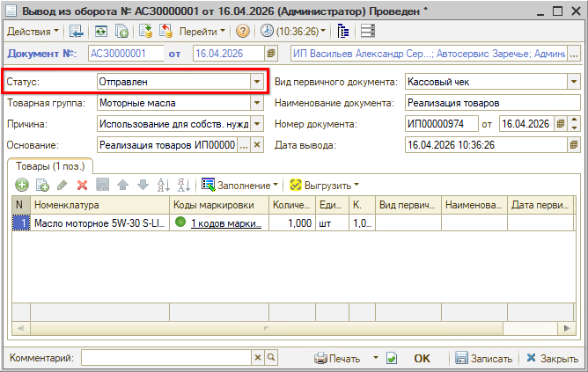Expand the Причина dropdown list
The height and width of the screenshot is (372, 588).
pyautogui.click(x=257, y=123)
